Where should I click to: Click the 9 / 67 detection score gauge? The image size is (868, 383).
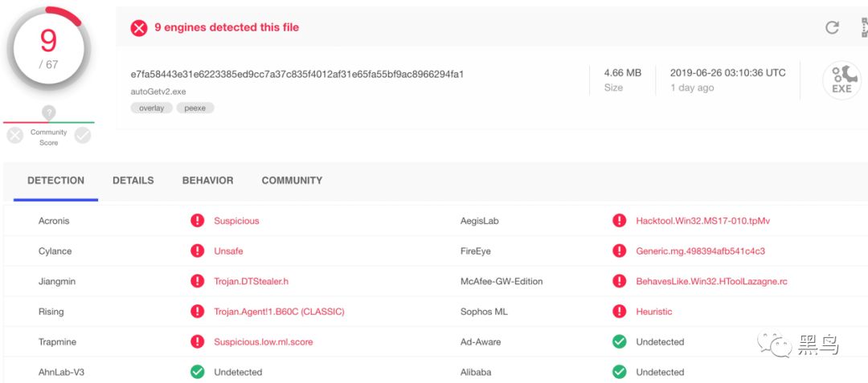tap(49, 49)
